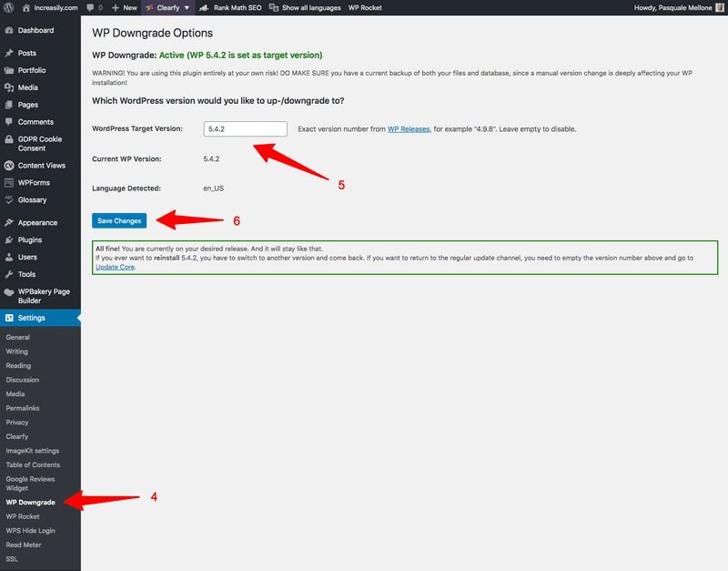Click the plus icon next to New
The height and width of the screenshot is (571, 728).
pyautogui.click(x=116, y=7)
